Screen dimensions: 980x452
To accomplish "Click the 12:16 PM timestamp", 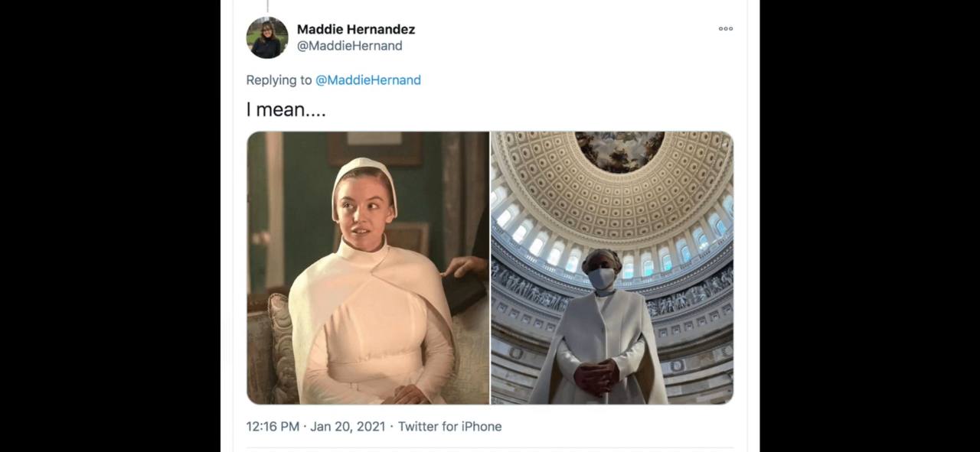I will tap(273, 427).
